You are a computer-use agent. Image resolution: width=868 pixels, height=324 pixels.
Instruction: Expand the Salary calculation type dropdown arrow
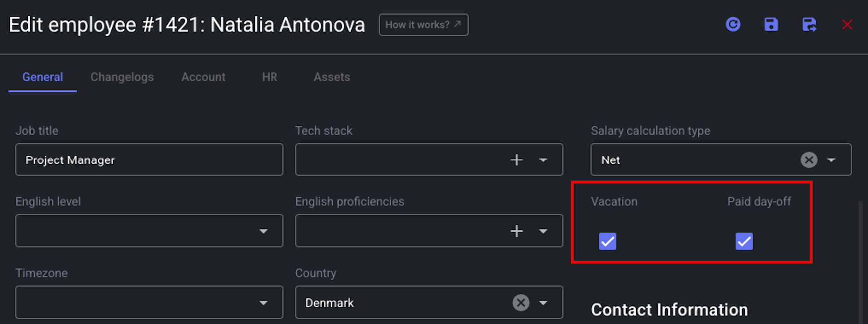831,160
